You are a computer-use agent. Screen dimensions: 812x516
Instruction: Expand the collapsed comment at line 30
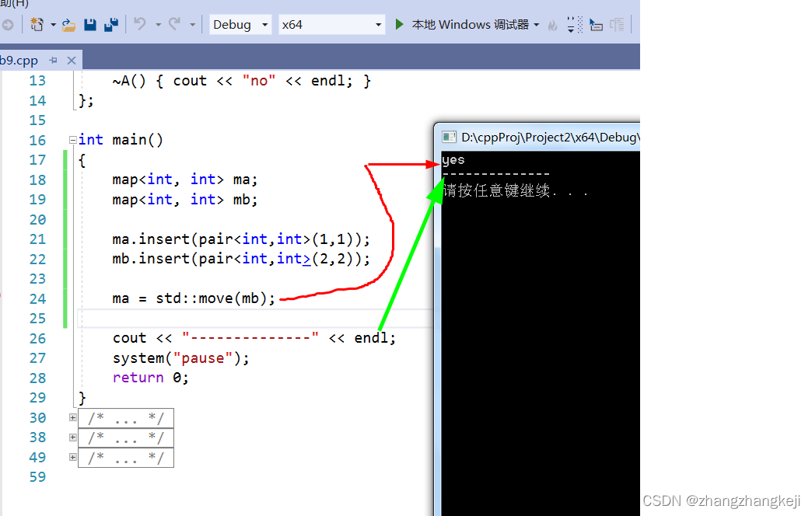click(x=73, y=417)
